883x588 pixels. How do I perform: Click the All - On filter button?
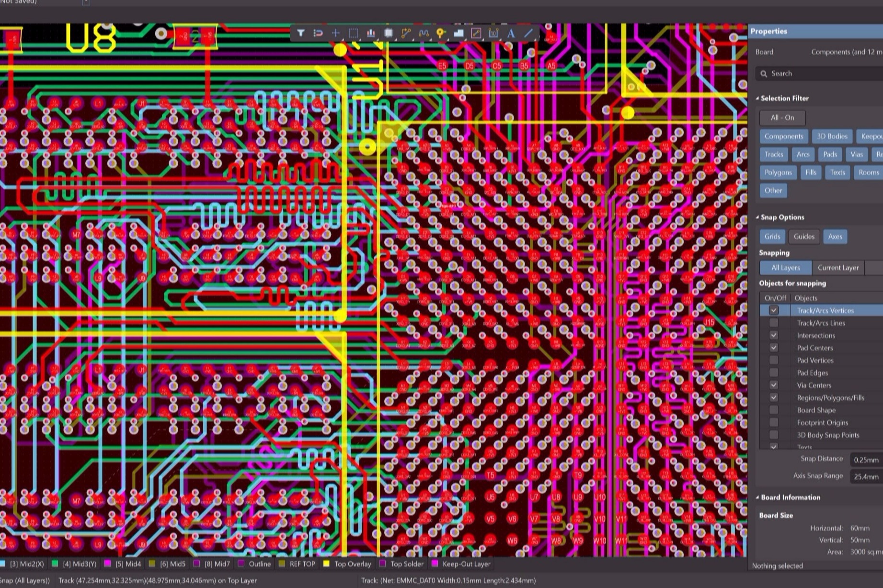coord(782,118)
